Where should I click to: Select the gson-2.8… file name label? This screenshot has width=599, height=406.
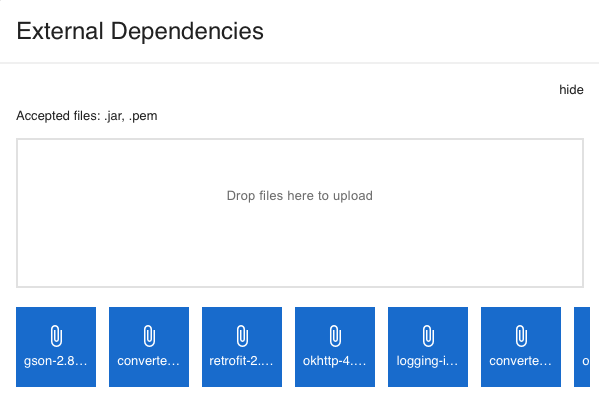(56, 361)
